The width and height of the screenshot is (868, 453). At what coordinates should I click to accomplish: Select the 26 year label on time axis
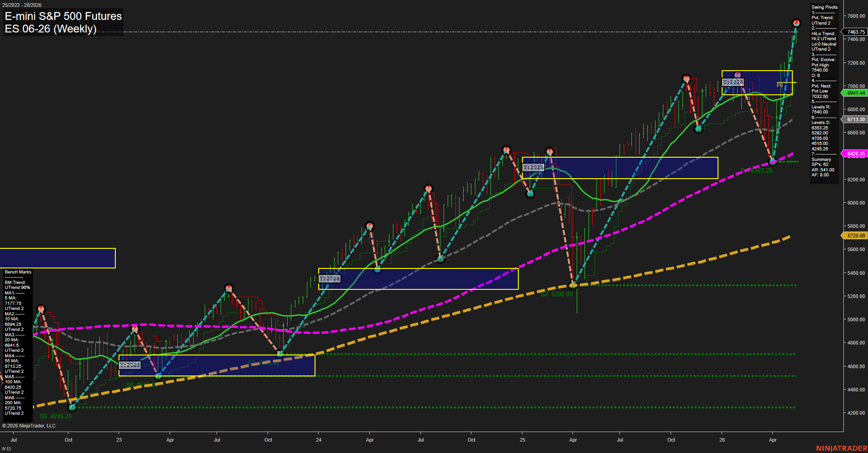coord(722,440)
